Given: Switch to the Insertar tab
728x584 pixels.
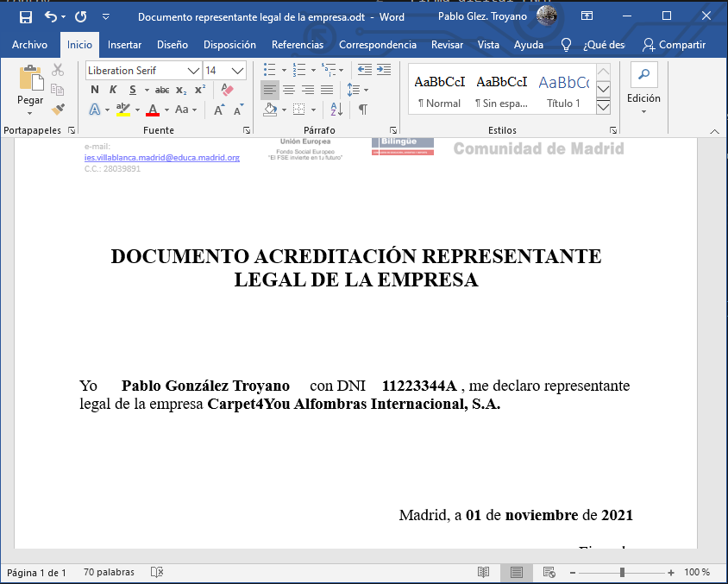Looking at the screenshot, I should pos(124,45).
